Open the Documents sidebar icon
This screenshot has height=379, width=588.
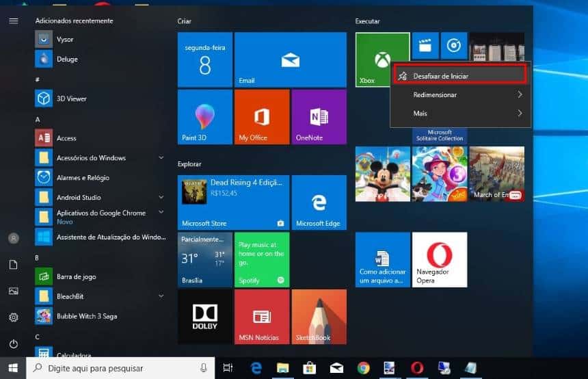(14, 265)
